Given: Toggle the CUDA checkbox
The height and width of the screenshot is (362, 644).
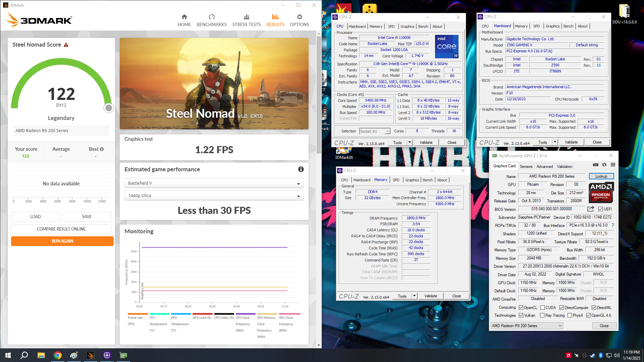Looking at the screenshot, I should tap(542, 307).
